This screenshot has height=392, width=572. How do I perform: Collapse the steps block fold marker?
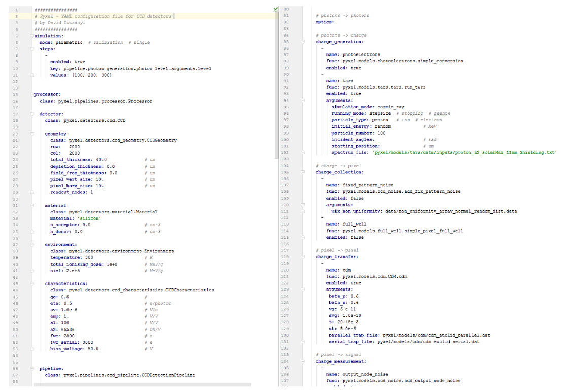tap(32, 49)
